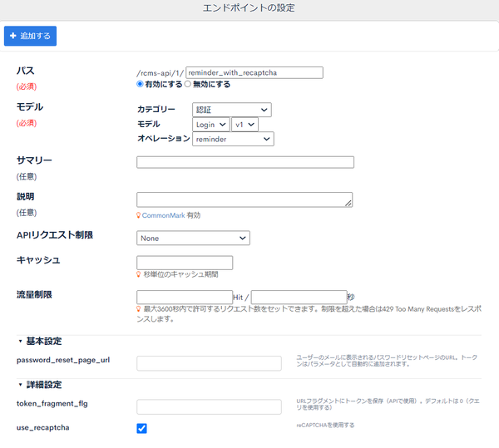Click the lightbulb icon beside 秒単位のキャッシュ期間
Viewport: 499px width, 448px height.
click(138, 274)
